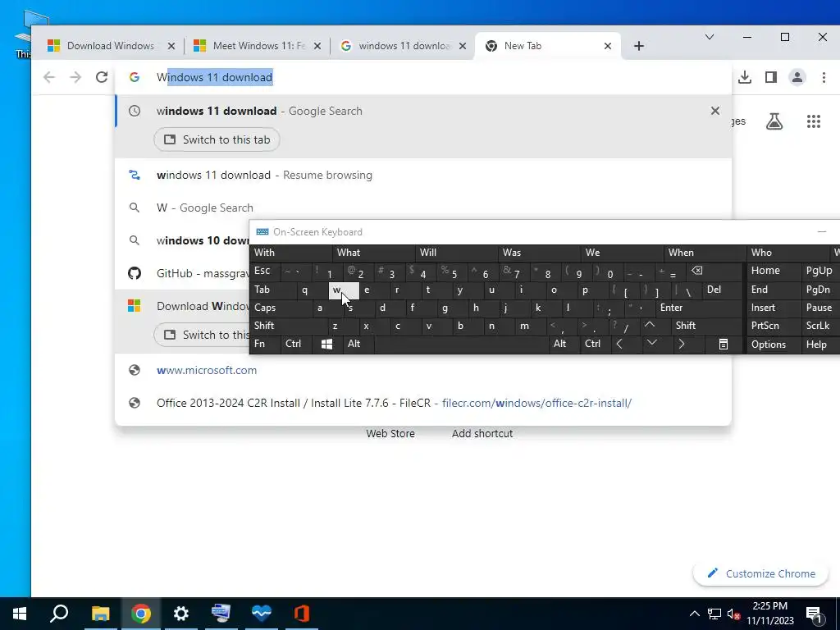
Task: Toggle the left Ctrl key on keyboard
Action: pos(295,344)
